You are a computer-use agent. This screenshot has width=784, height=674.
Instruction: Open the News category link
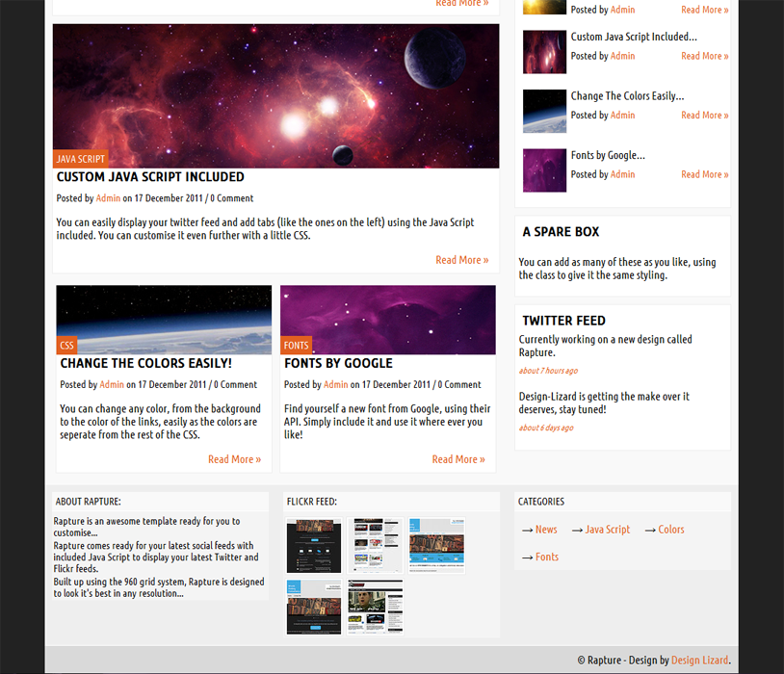(546, 530)
